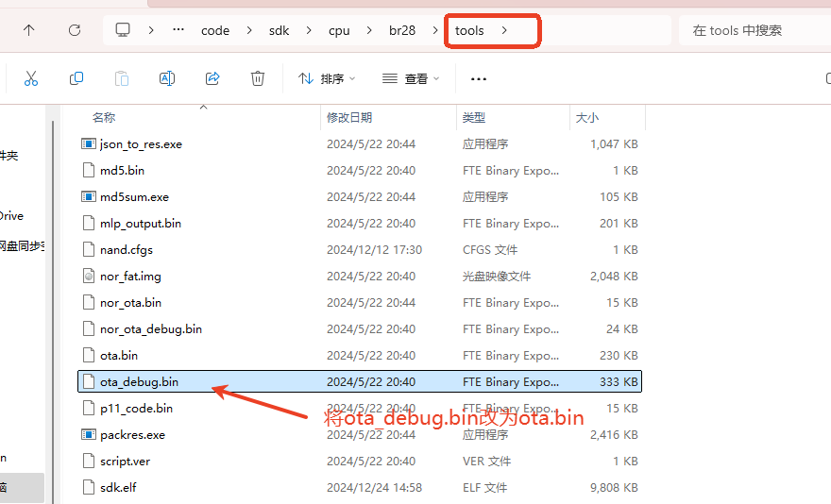
Task: Click the 光盘映像文件 type of nor_fat.img
Action: click(x=497, y=277)
